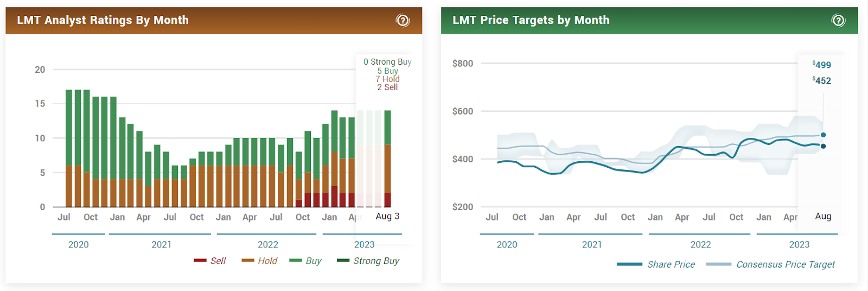Screen dimensions: 868x291
Task: Click the 2021 year label in price targets chart
Action: [x=592, y=244]
